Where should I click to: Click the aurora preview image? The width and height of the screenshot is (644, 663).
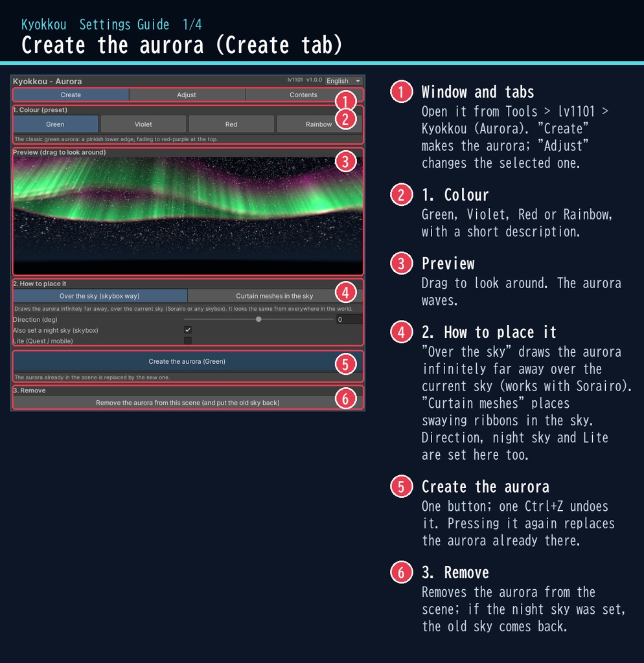[x=188, y=216]
